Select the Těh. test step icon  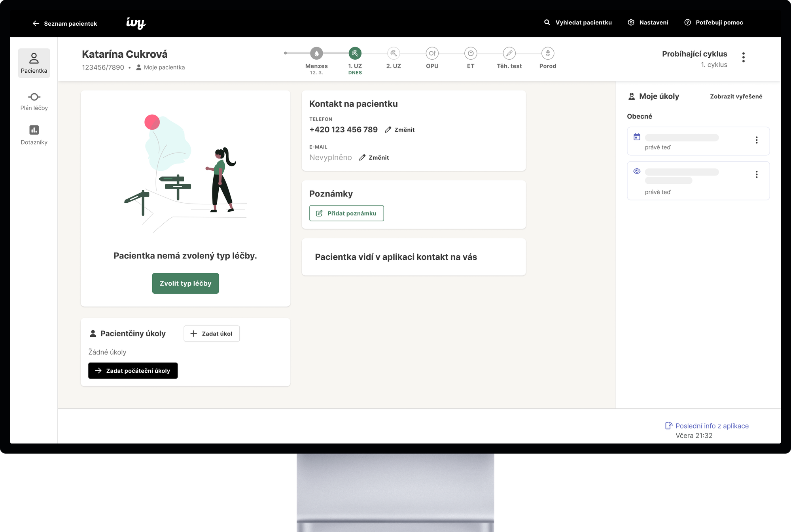tap(509, 53)
